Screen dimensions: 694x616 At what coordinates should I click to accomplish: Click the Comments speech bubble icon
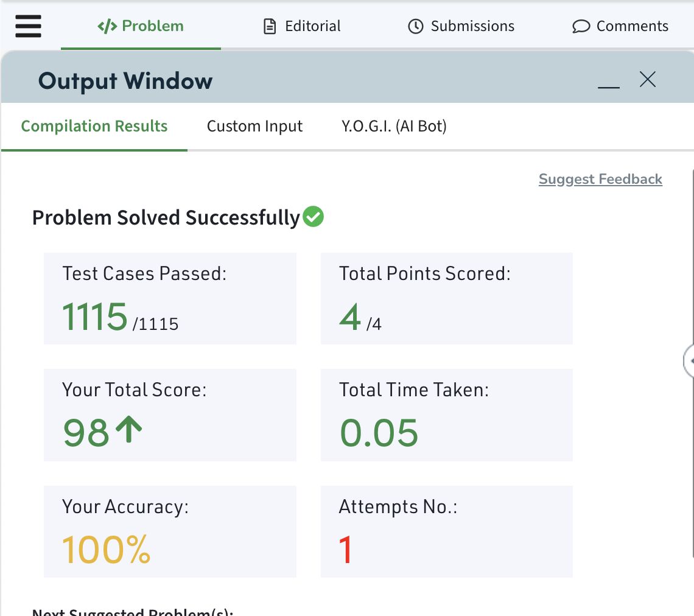[581, 27]
